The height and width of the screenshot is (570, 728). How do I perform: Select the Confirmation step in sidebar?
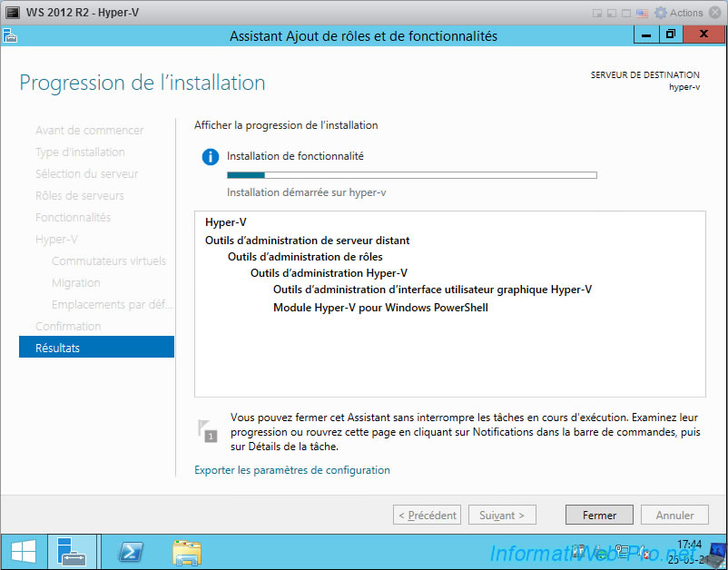68,326
